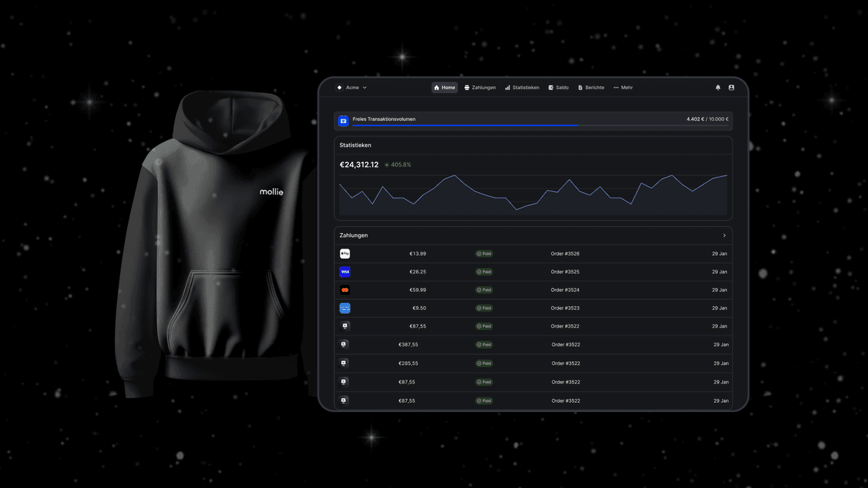Click the revenue line chart

[x=533, y=194]
